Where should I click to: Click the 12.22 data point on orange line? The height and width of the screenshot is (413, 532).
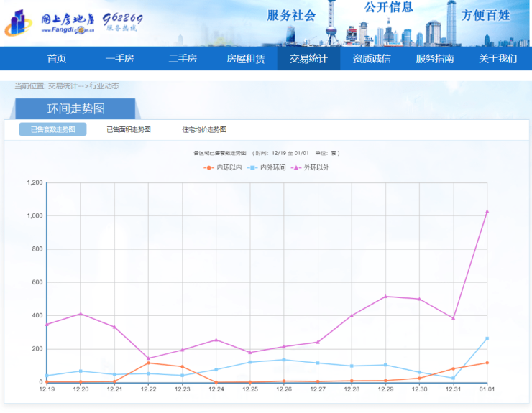tap(148, 363)
